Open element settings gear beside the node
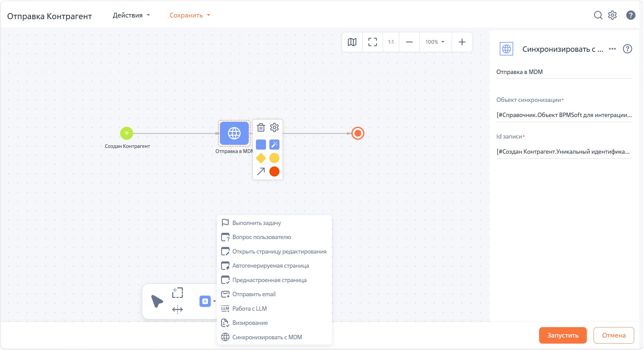Image resolution: width=644 pixels, height=350 pixels. click(274, 127)
